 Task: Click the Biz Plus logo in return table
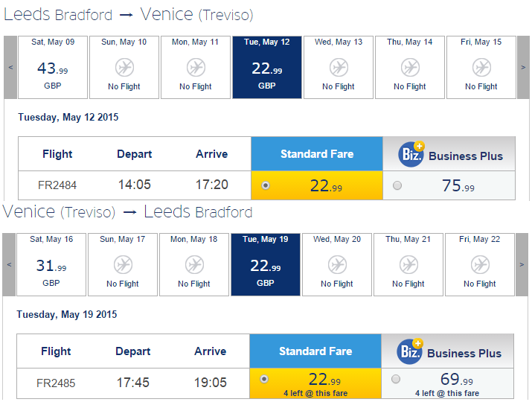pos(410,351)
